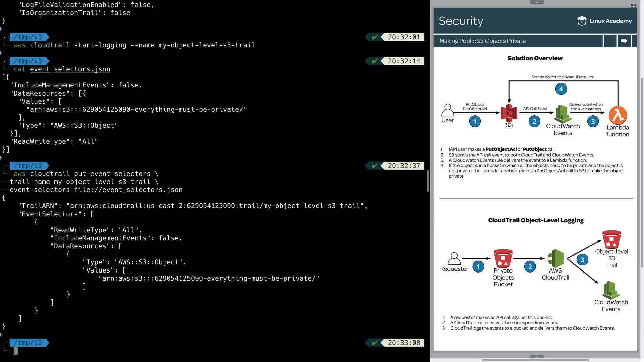Click the blank previous-slide button beside the arrow
The width and height of the screenshot is (644, 362).
pyautogui.click(x=610, y=41)
